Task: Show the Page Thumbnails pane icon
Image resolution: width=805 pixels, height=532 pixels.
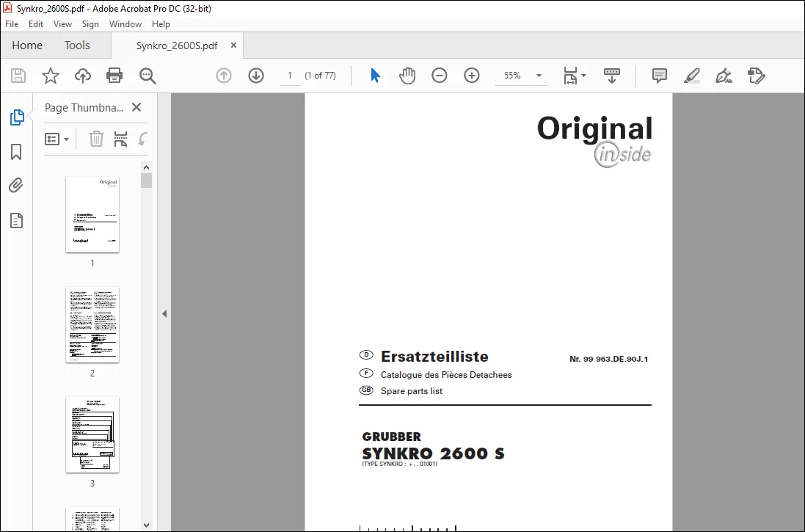Action: point(17,117)
